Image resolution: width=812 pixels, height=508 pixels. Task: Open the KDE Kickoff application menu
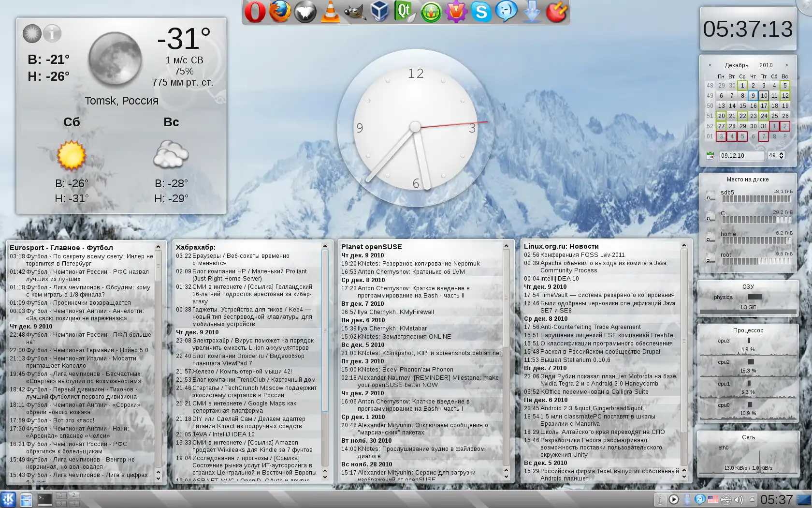(x=8, y=499)
